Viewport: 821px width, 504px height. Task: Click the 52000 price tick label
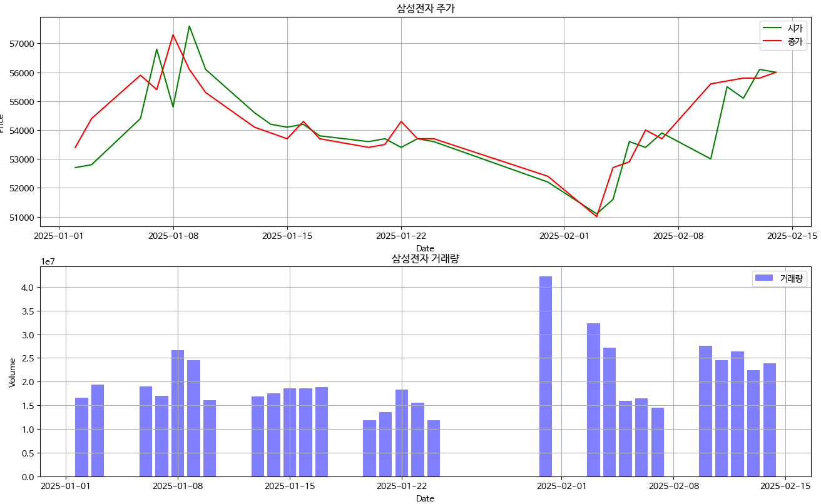pos(23,188)
